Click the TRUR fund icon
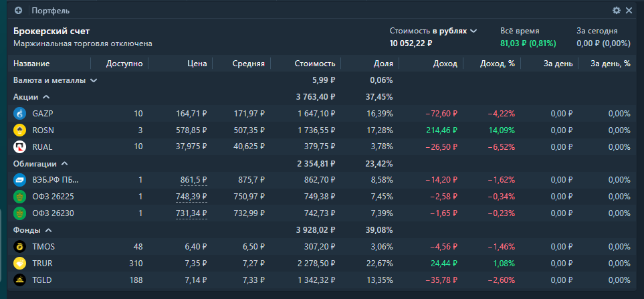The image size is (644, 299). (19, 264)
